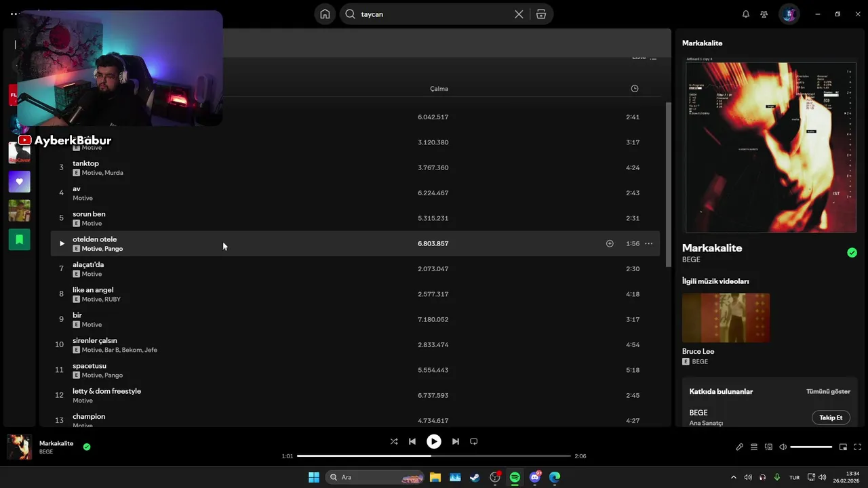Open the miniplayer icon
Image resolution: width=868 pixels, height=488 pixels.
pyautogui.click(x=843, y=447)
